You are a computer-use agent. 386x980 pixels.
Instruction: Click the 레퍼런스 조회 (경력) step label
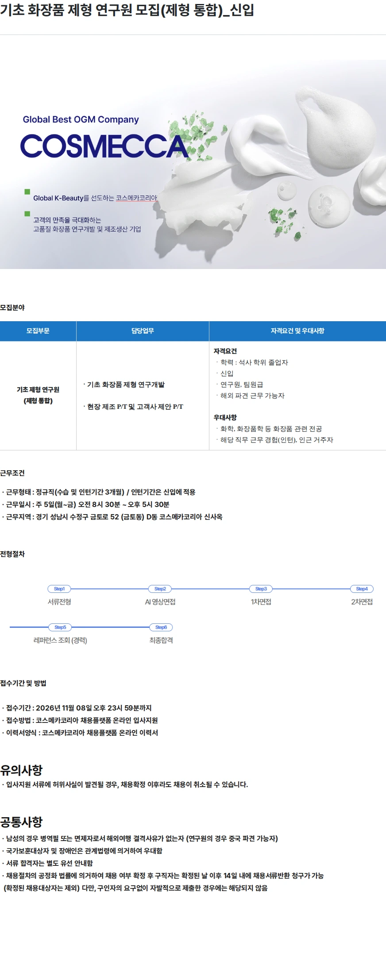point(60,641)
